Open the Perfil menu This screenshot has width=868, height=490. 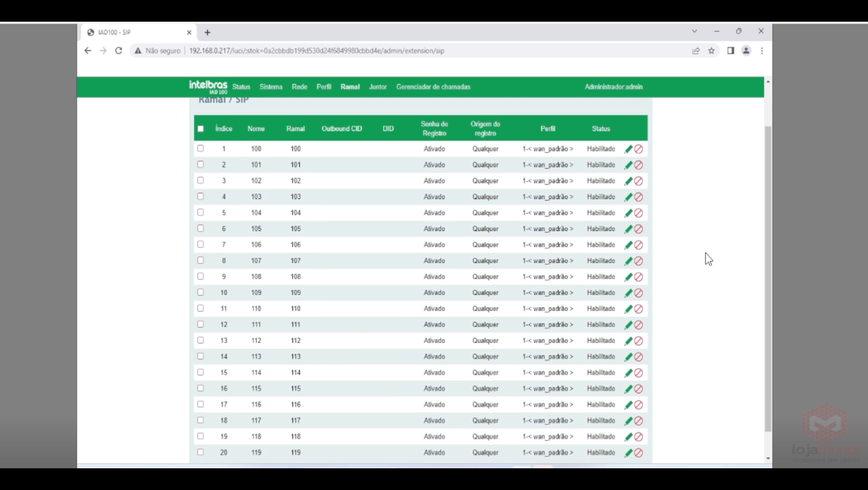tap(324, 87)
